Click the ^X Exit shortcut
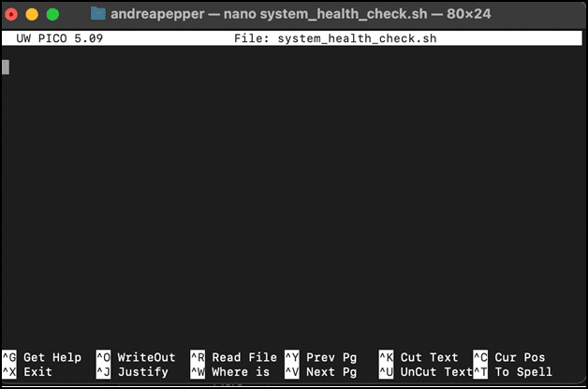Screen dimensions: 588x389 27,372
